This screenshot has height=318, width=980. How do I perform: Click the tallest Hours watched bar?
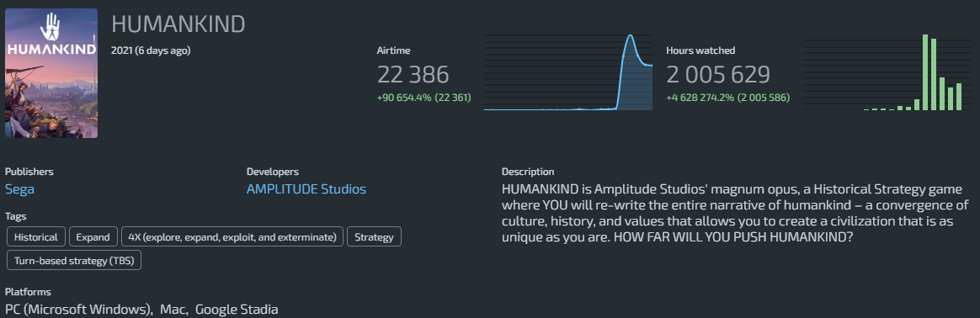coord(925,72)
